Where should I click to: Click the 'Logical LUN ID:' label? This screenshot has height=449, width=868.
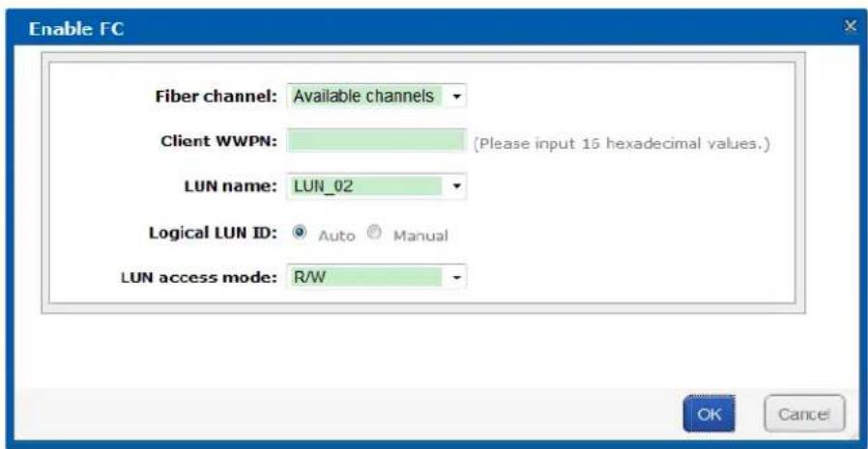coord(213,233)
